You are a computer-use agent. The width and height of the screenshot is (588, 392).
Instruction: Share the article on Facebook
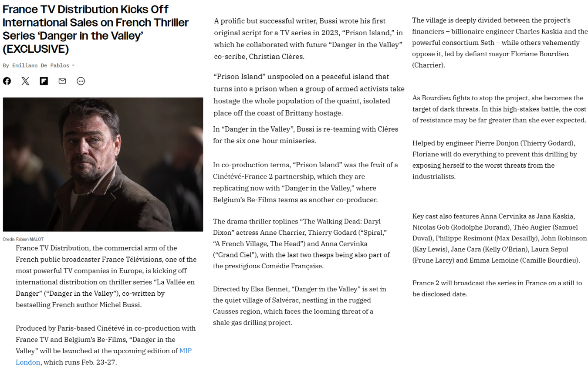pos(7,81)
